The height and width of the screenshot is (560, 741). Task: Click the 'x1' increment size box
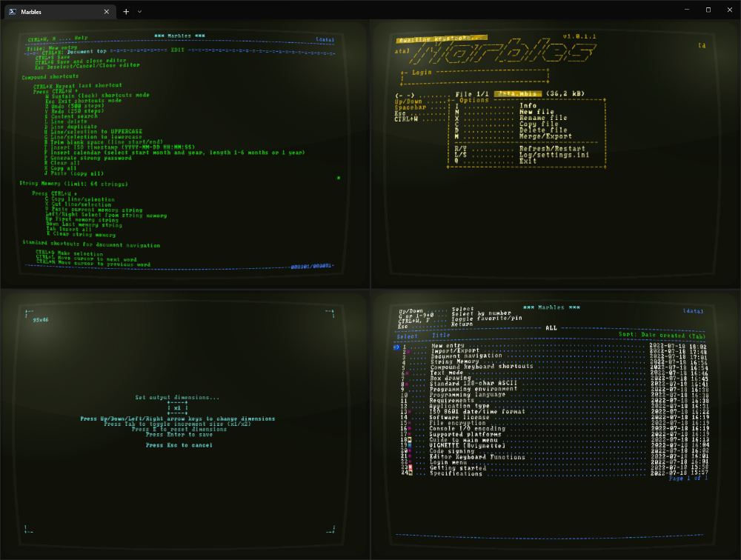[177, 408]
